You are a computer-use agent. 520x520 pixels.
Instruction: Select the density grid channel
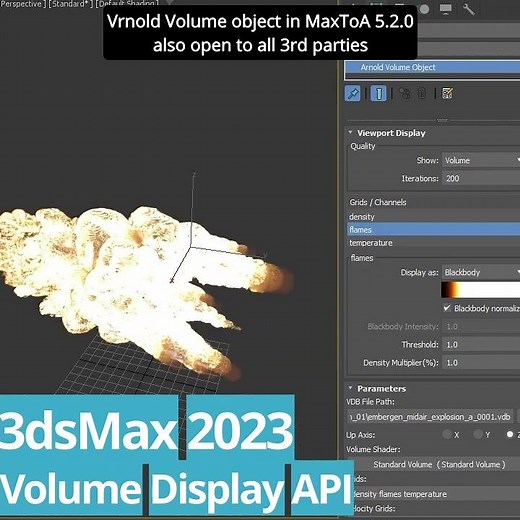434,217
